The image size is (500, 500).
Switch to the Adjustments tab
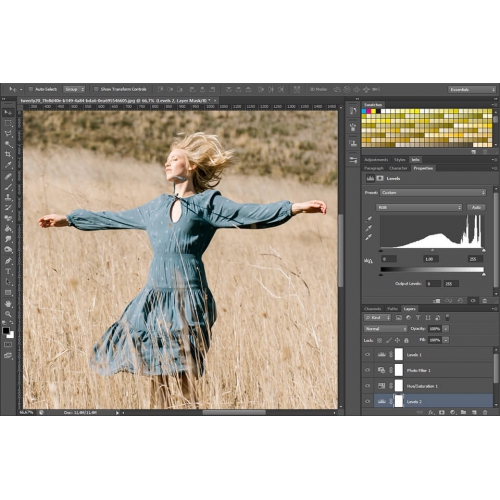click(x=376, y=160)
